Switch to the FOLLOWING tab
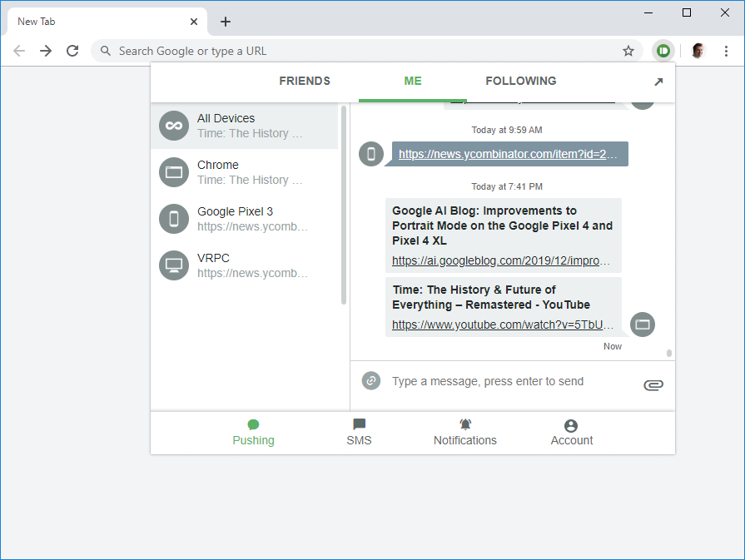The width and height of the screenshot is (745, 560). 521,81
